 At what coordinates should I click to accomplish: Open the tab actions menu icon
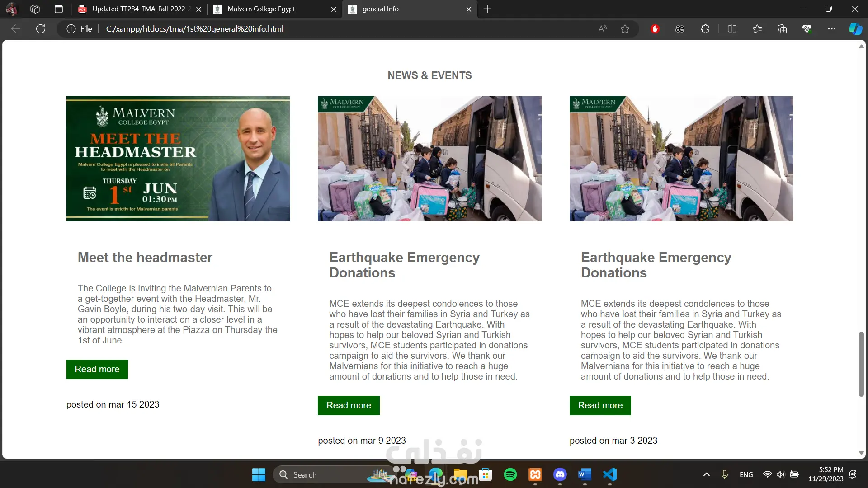59,9
